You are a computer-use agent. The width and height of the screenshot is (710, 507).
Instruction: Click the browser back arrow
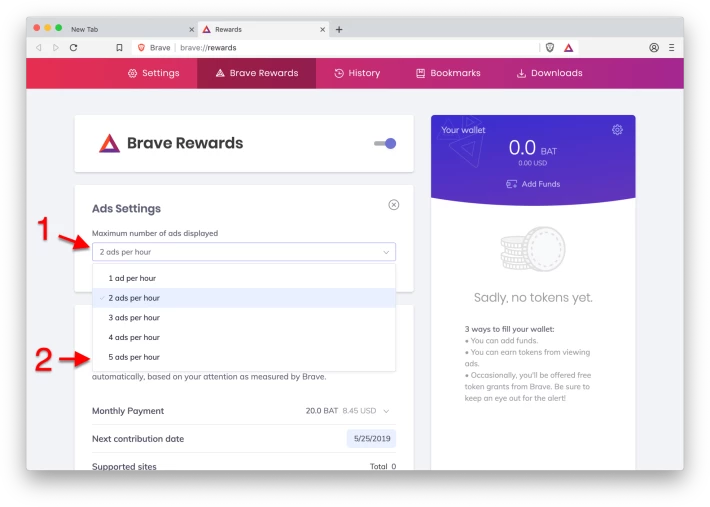coord(39,48)
